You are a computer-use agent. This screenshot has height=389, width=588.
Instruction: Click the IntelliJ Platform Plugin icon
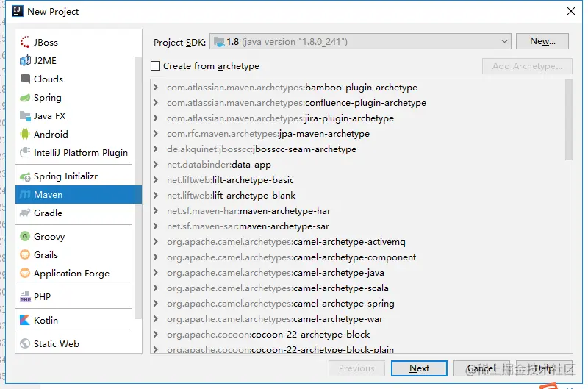point(25,152)
